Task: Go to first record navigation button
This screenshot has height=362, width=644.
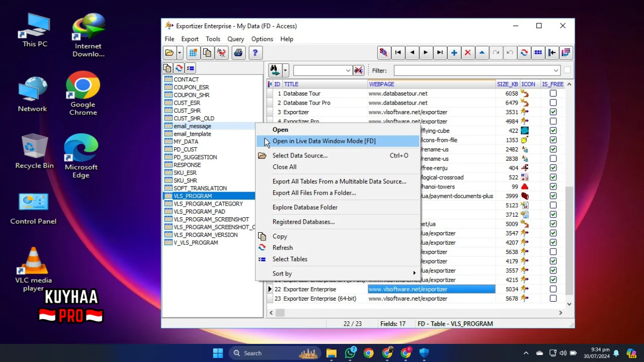Action: click(x=398, y=53)
